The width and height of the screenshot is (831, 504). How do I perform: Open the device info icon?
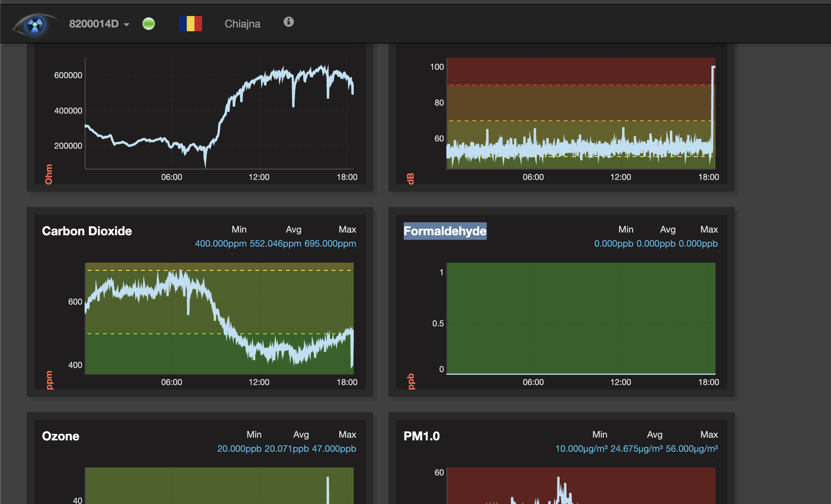289,22
